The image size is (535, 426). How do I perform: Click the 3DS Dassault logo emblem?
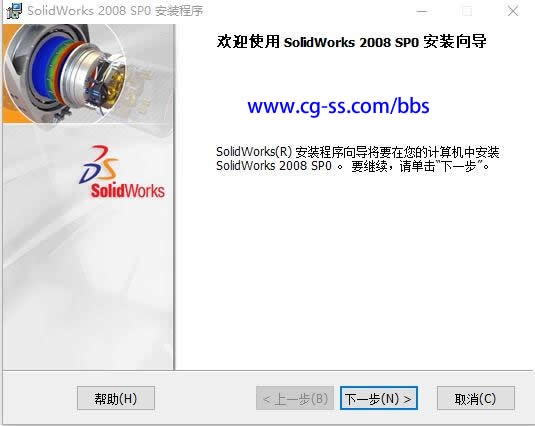(x=100, y=164)
